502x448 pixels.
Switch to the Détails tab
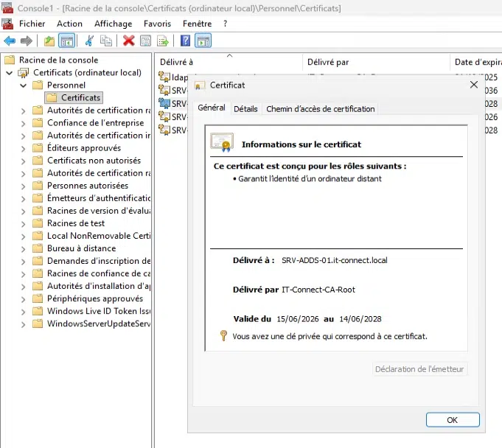pos(245,109)
